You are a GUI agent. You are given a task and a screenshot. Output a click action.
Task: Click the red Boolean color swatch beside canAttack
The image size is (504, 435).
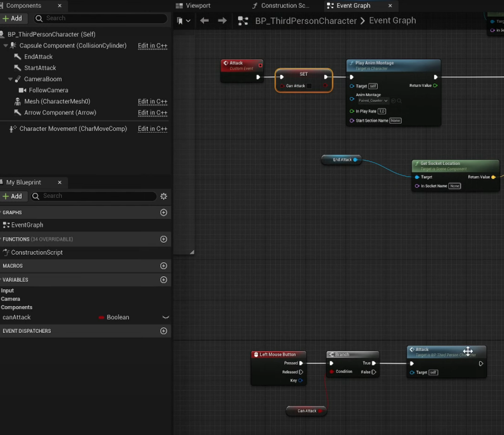[x=101, y=317]
